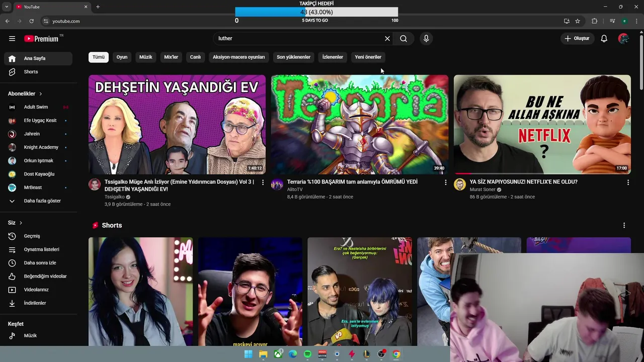Open the notifications bell

click(x=604, y=39)
